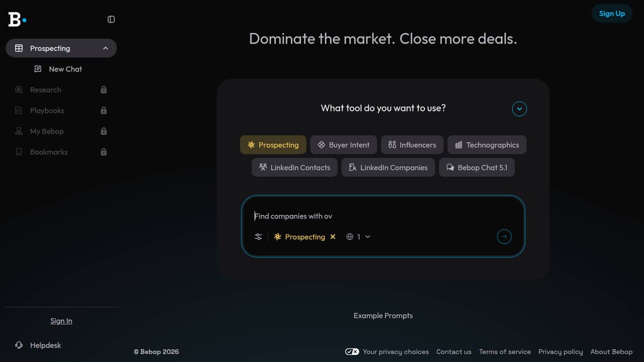
Task: Select the Prospecting tool chip
Action: pos(273,145)
